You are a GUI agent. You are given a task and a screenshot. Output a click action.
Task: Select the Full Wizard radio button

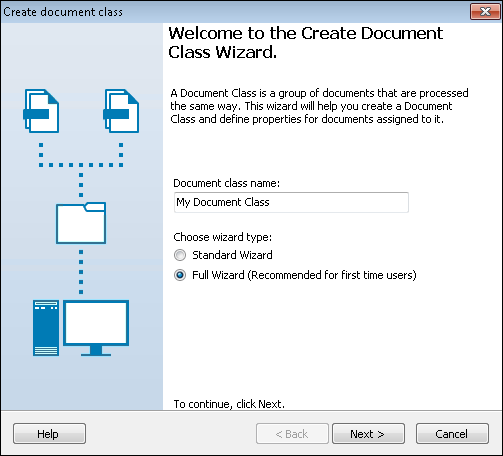[180, 275]
